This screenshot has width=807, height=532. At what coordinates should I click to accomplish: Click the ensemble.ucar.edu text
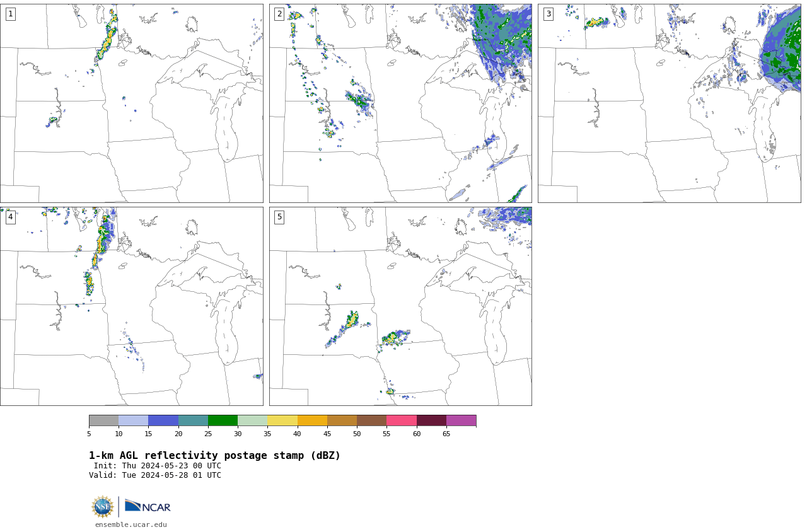pyautogui.click(x=131, y=524)
